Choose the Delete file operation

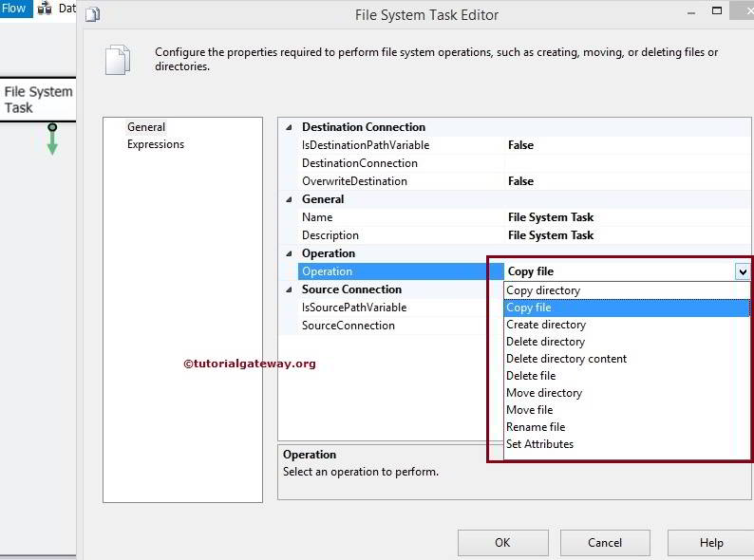coord(531,376)
